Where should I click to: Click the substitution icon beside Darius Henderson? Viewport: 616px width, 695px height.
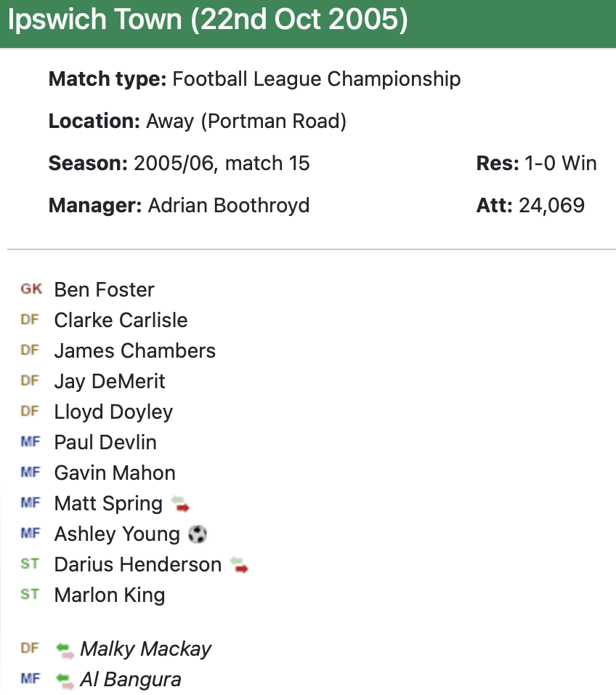[x=239, y=565]
